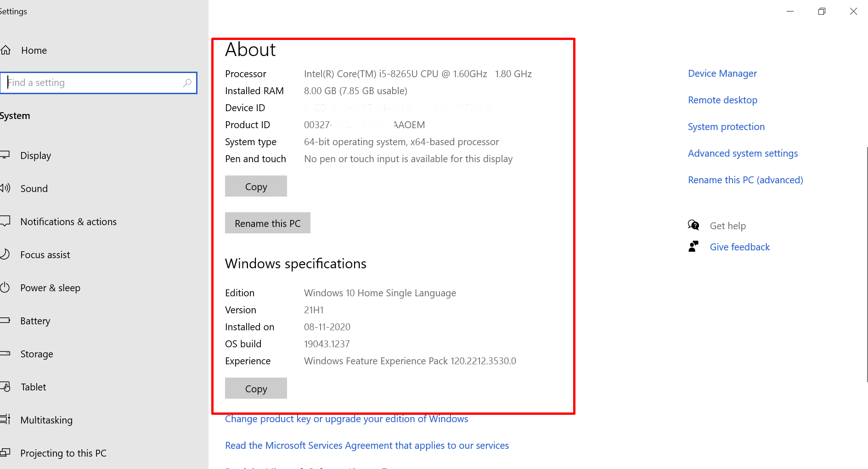The height and width of the screenshot is (469, 868).
Task: Open Sound settings via speaker icon
Action: (x=6, y=188)
